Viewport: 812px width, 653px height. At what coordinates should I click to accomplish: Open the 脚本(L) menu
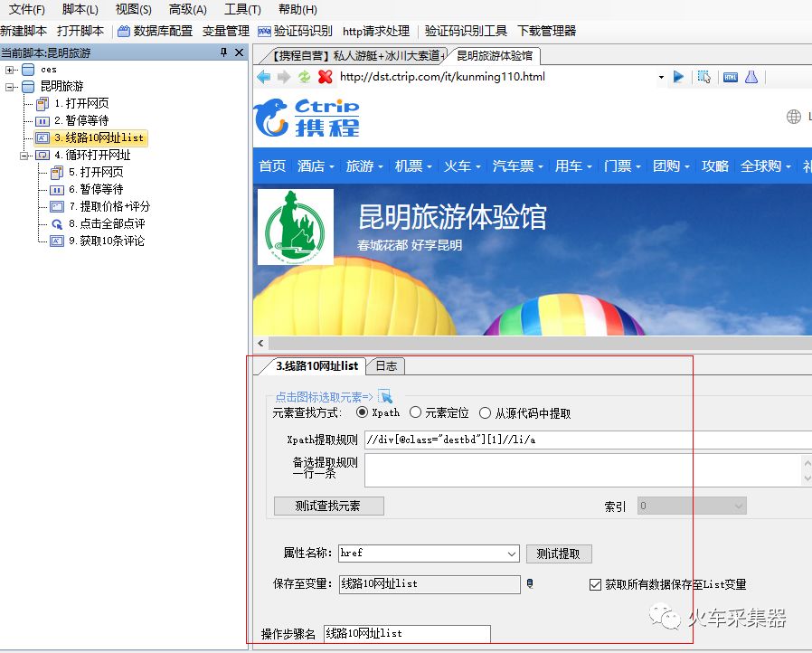[80, 9]
